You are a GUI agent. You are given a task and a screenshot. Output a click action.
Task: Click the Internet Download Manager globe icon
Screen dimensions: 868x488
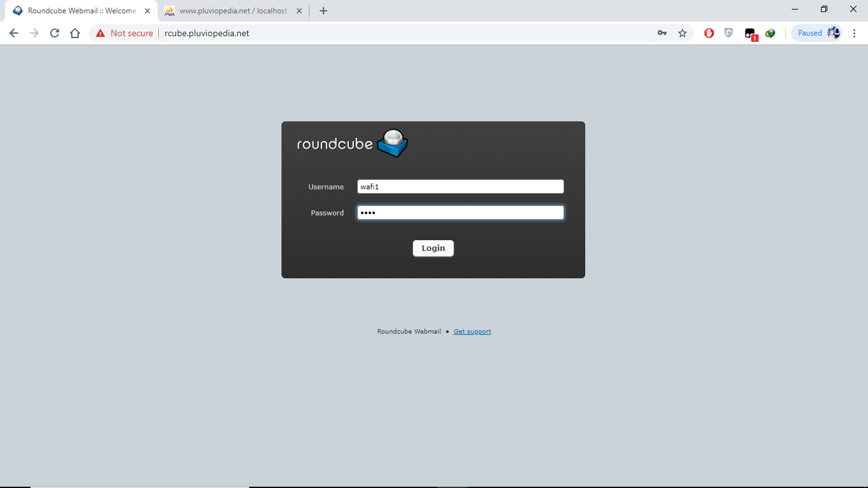[770, 32]
